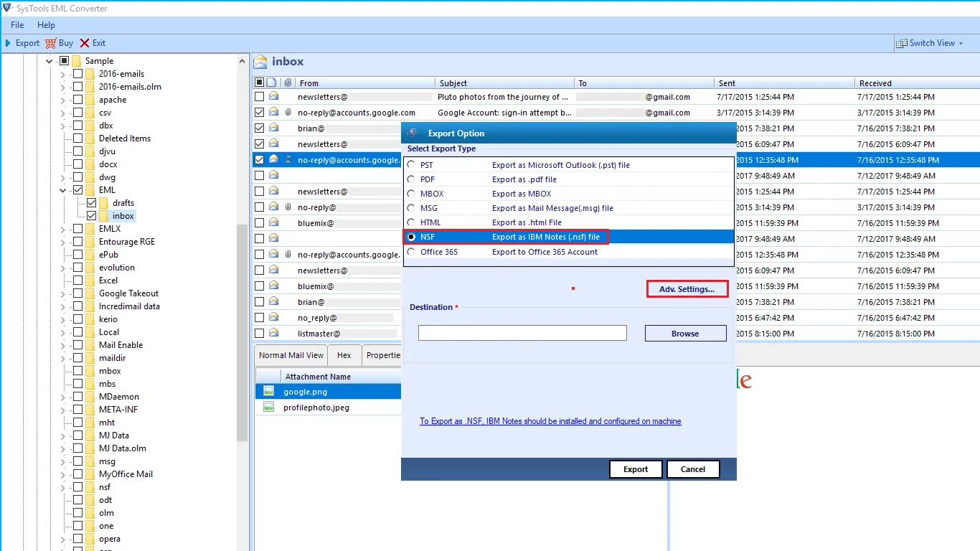Image resolution: width=980 pixels, height=551 pixels.
Task: Expand the kerio folder node
Action: click(63, 319)
